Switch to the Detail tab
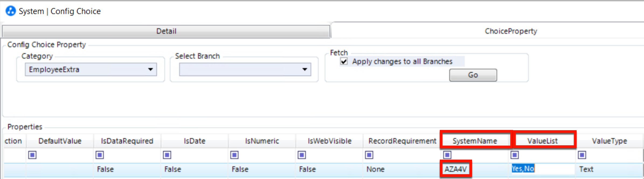This screenshot has width=644, height=179. (x=166, y=31)
